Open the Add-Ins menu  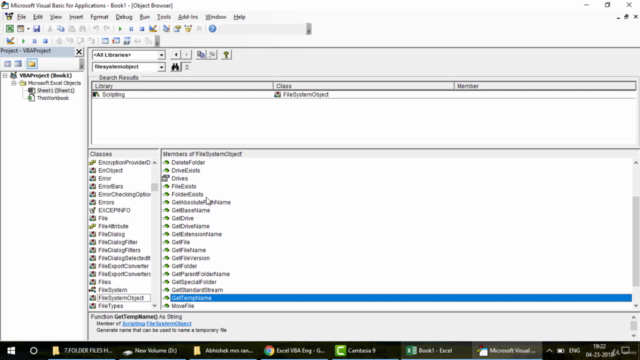(188, 17)
